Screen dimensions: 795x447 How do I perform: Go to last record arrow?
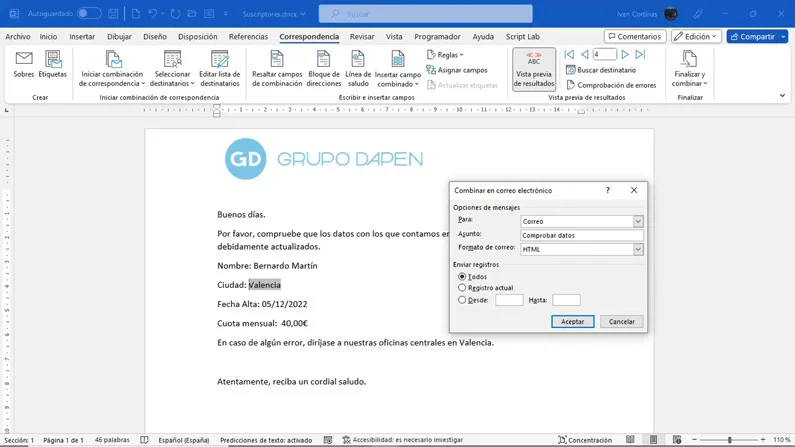click(x=640, y=54)
